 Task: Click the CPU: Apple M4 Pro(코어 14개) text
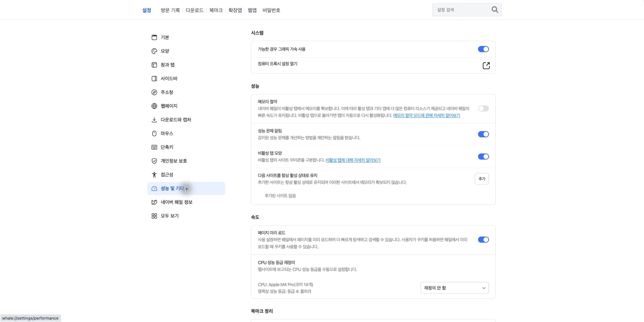285,285
